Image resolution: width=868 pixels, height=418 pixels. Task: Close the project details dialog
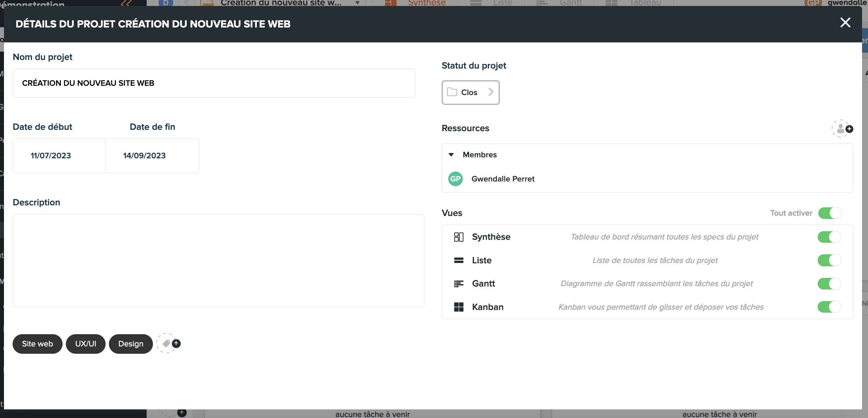click(x=845, y=23)
